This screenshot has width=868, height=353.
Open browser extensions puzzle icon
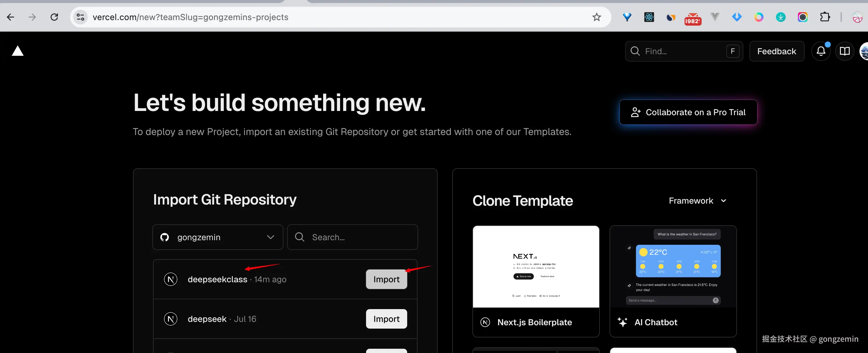(824, 17)
